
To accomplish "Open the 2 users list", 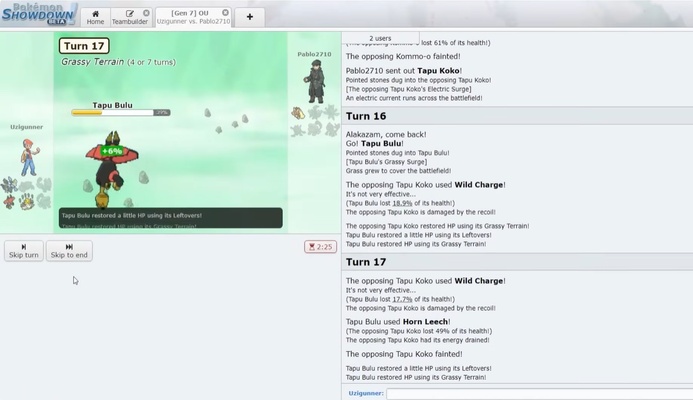I will [x=380, y=38].
